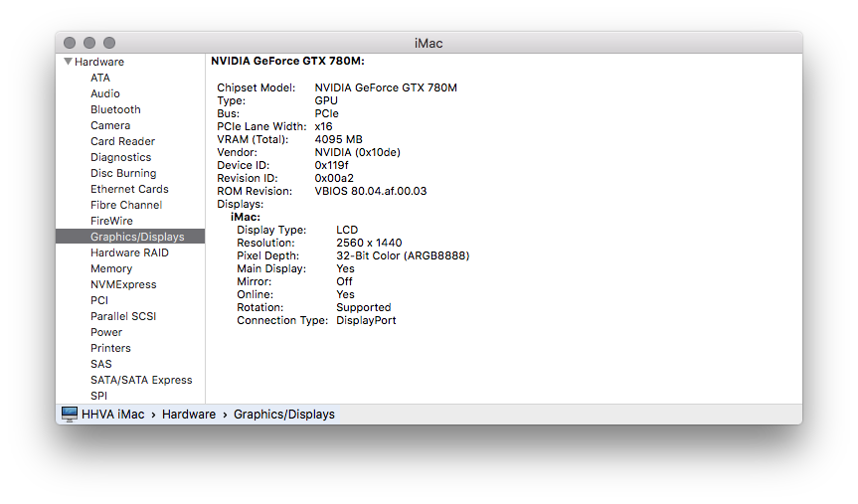Click the VRAM value 4095 MB
The image size is (858, 504).
[x=338, y=139]
